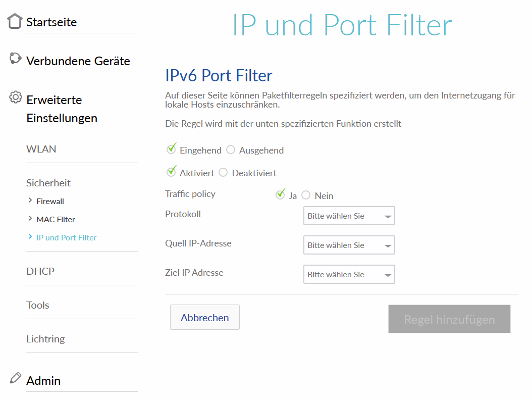The image size is (532, 401).
Task: Navigate to Lichtring settings
Action: (x=45, y=339)
